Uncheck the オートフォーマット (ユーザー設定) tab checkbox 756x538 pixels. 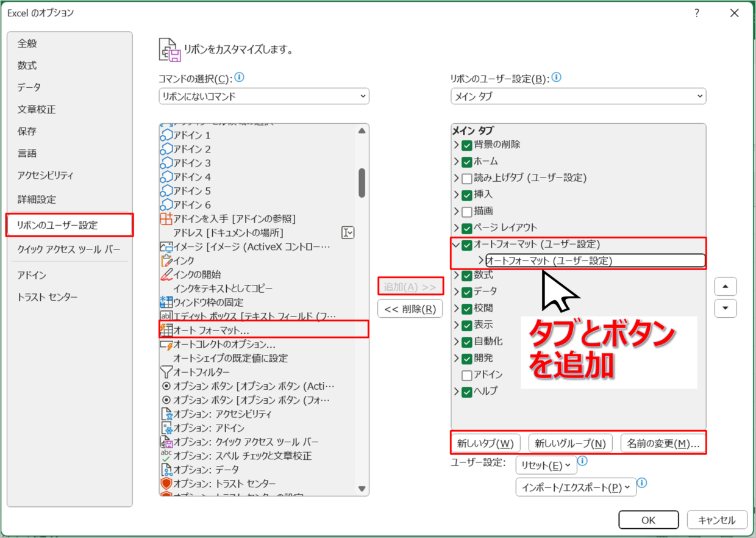467,245
